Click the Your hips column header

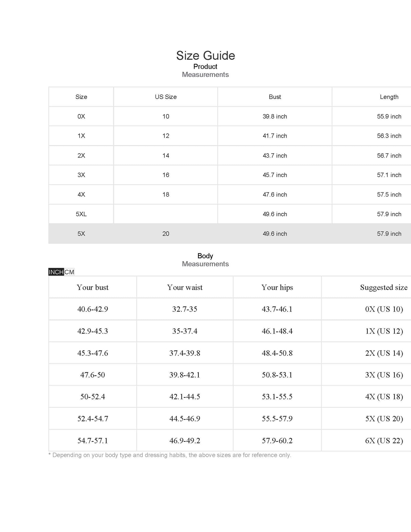[277, 287]
